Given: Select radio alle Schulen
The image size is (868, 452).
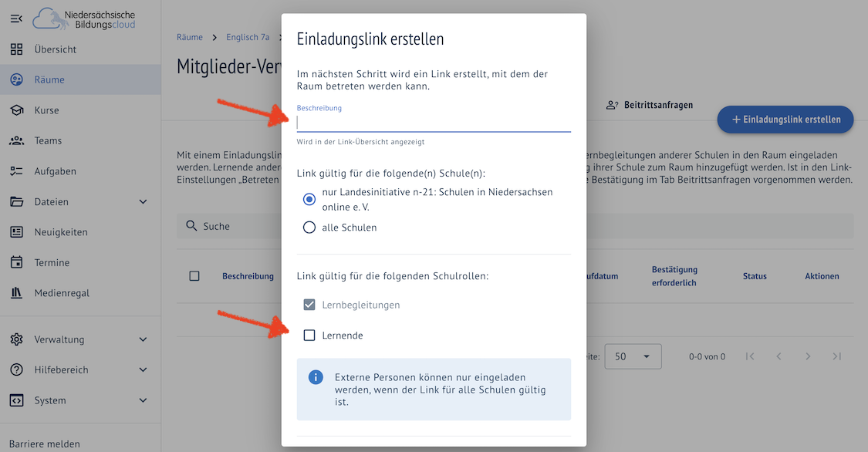Looking at the screenshot, I should [x=309, y=228].
